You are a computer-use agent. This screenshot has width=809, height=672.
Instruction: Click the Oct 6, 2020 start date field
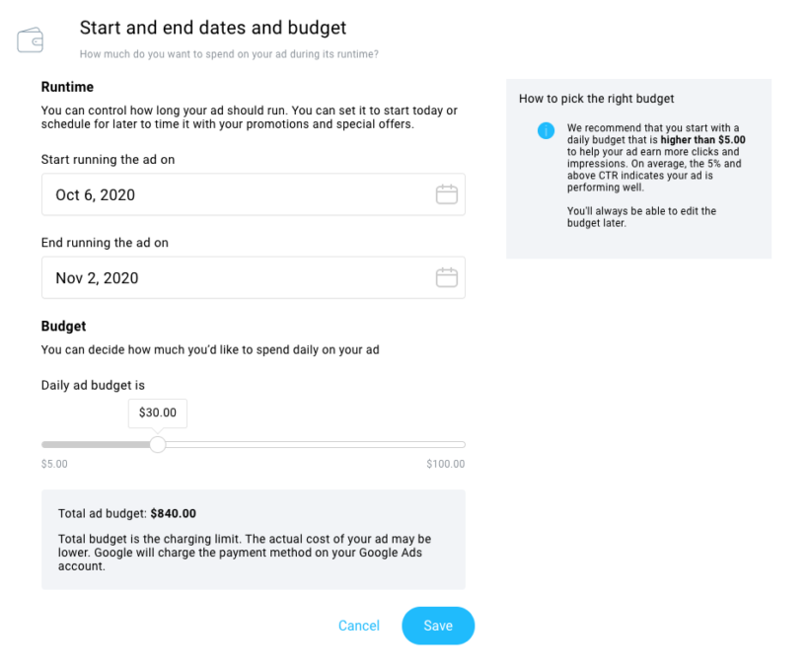tap(254, 194)
